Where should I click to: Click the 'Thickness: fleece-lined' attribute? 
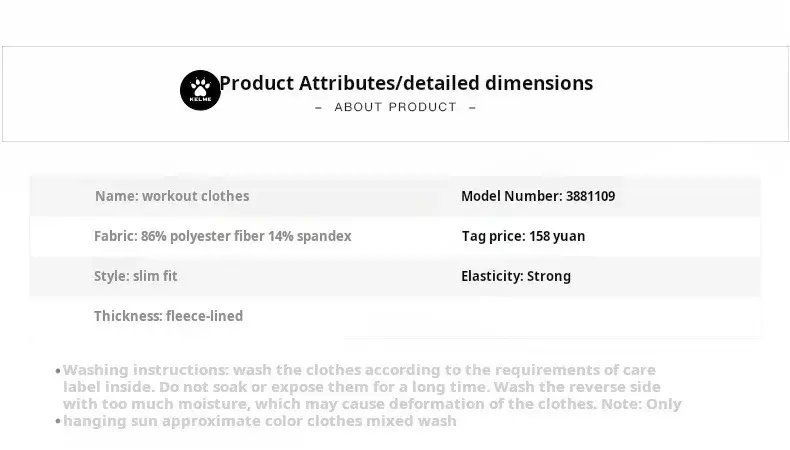point(168,316)
